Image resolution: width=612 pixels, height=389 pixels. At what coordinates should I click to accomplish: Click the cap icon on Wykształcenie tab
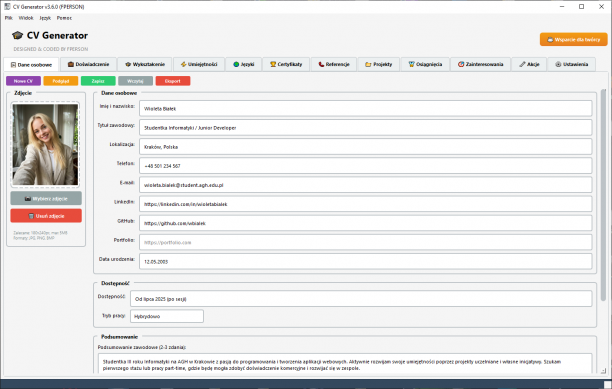(128, 64)
